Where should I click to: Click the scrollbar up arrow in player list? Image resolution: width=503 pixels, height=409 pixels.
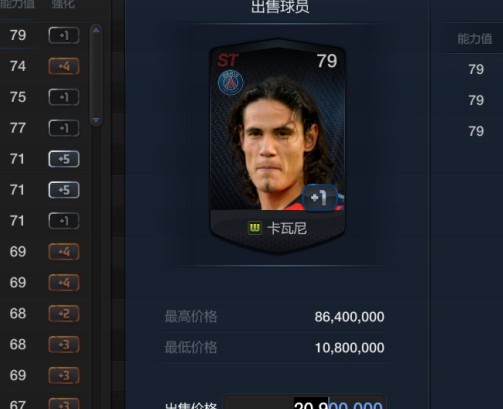96,30
